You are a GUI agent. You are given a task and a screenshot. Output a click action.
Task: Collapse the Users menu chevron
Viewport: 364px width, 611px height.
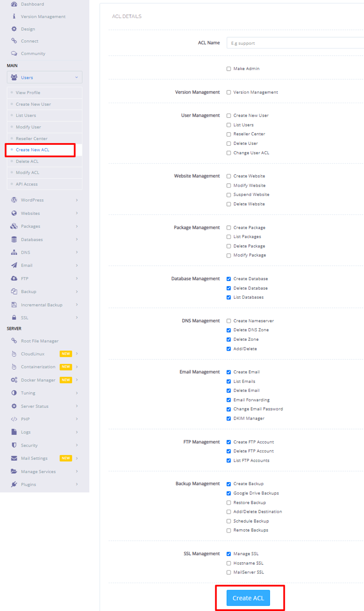click(76, 77)
